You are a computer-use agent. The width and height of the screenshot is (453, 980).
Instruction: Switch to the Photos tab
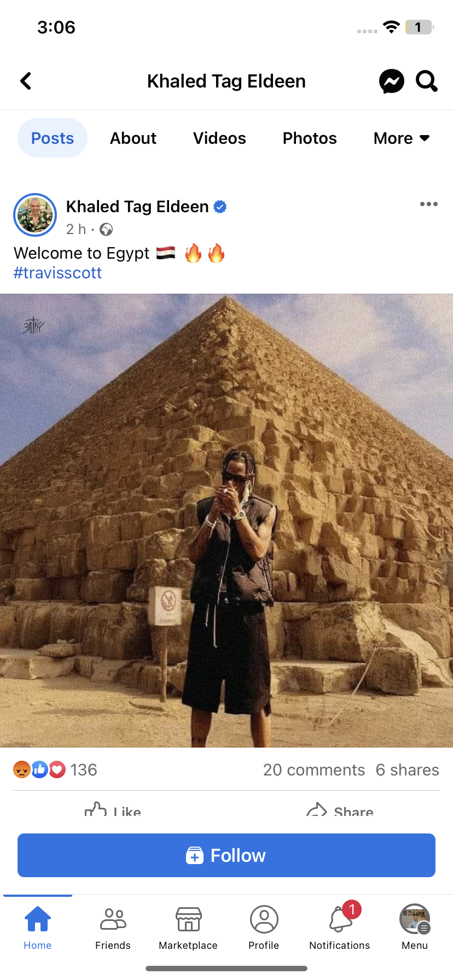(310, 138)
